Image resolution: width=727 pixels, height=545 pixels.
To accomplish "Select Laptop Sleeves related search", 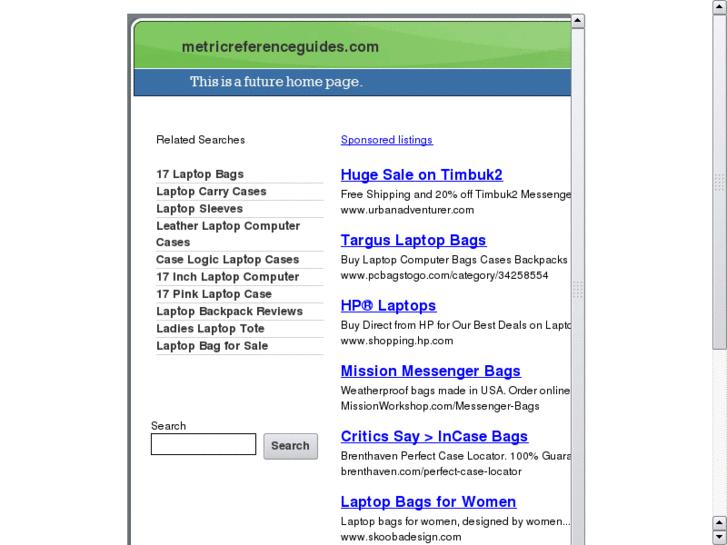I will (199, 208).
